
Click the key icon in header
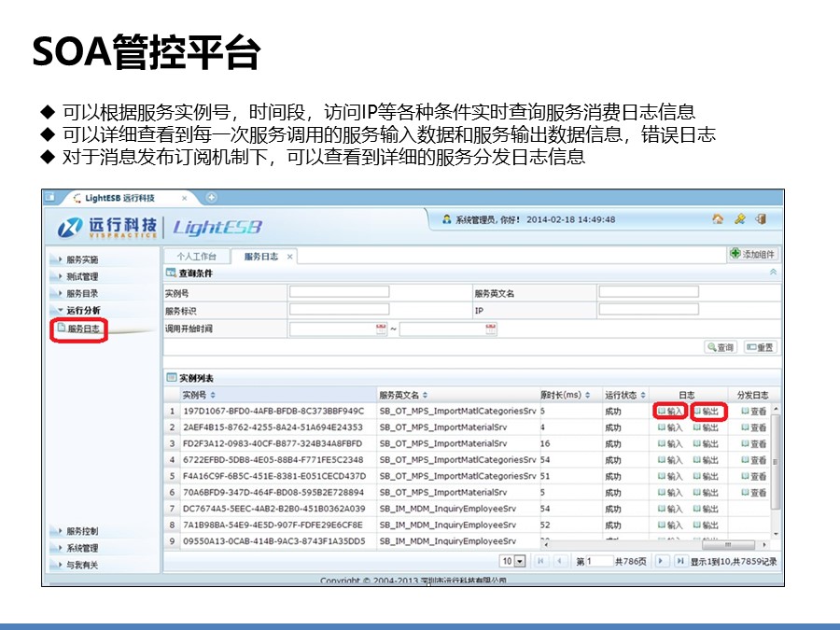pyautogui.click(x=740, y=219)
